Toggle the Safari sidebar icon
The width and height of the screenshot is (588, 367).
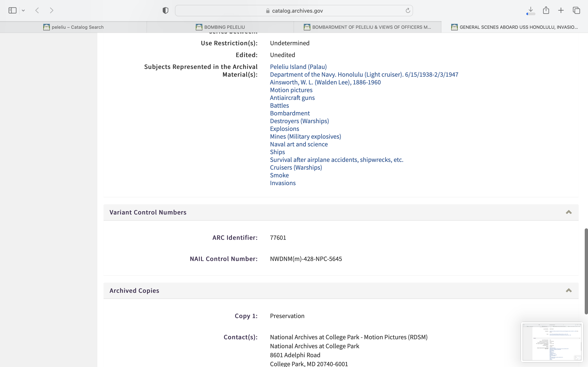[12, 10]
